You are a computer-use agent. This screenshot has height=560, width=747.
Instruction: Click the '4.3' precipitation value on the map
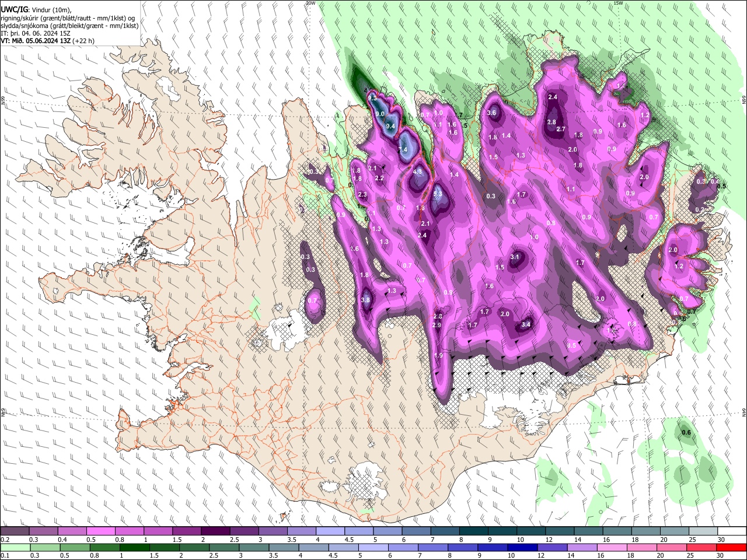pyautogui.click(x=417, y=172)
